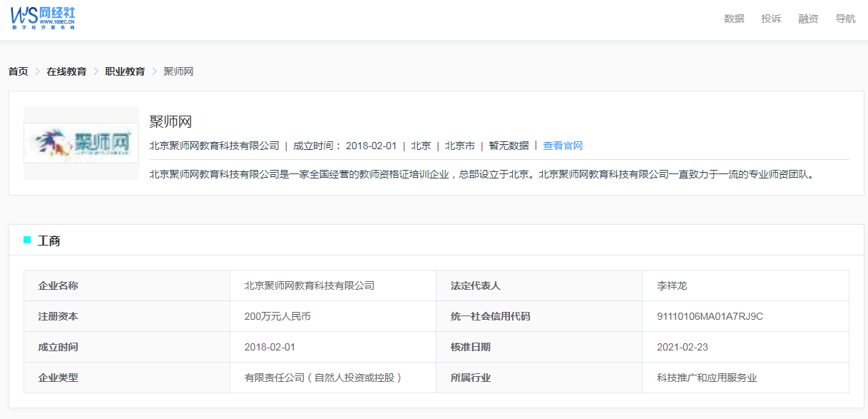Image resolution: width=868 pixels, height=419 pixels.
Task: Open the 查看官网 link
Action: (x=563, y=146)
